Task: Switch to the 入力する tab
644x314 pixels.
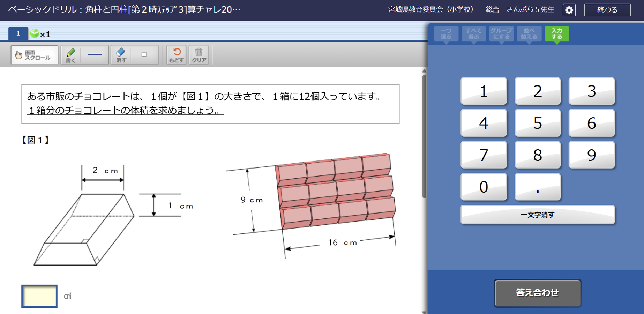Action: pos(556,34)
